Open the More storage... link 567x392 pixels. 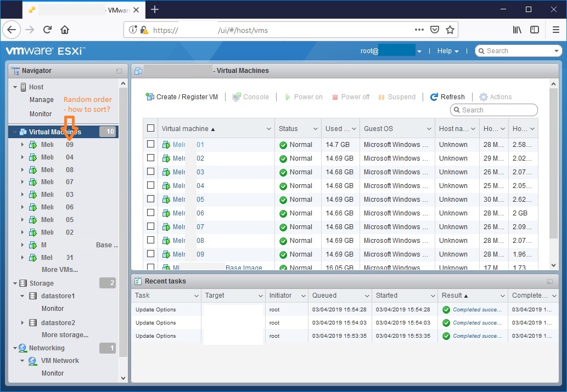point(65,335)
